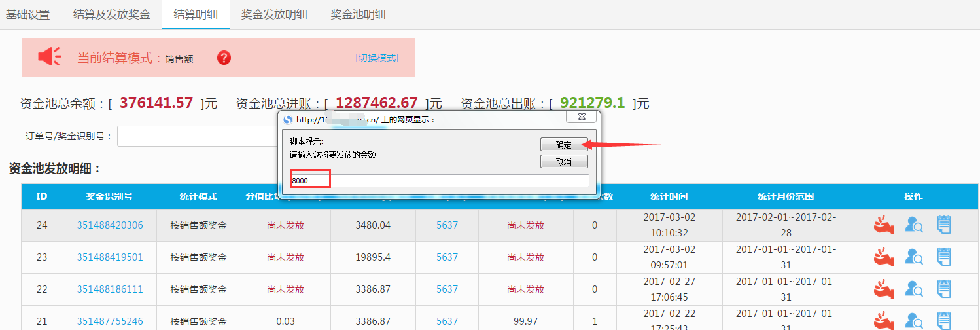Screen dimensions: 980x330
Task: Click the 统计时间 column header
Action: point(669,196)
